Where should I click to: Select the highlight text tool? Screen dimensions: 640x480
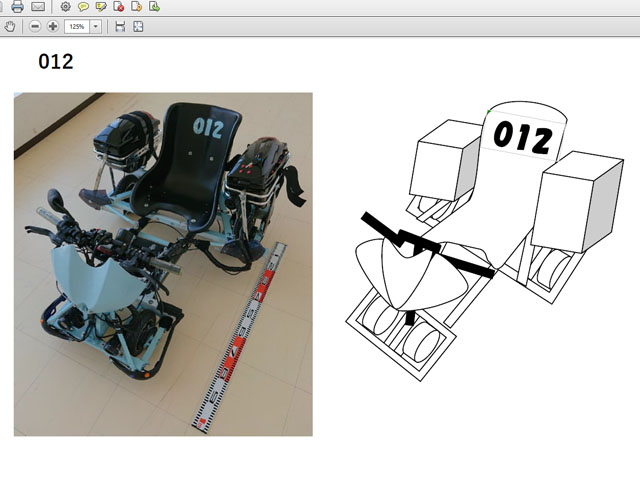tap(101, 6)
